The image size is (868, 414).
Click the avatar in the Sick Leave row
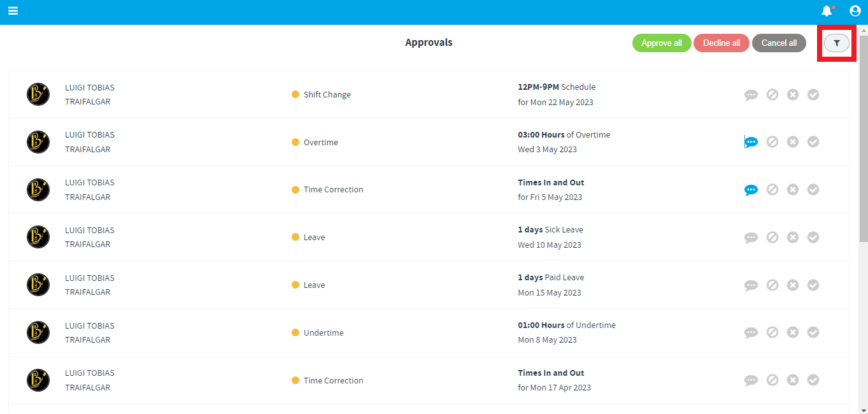point(38,237)
